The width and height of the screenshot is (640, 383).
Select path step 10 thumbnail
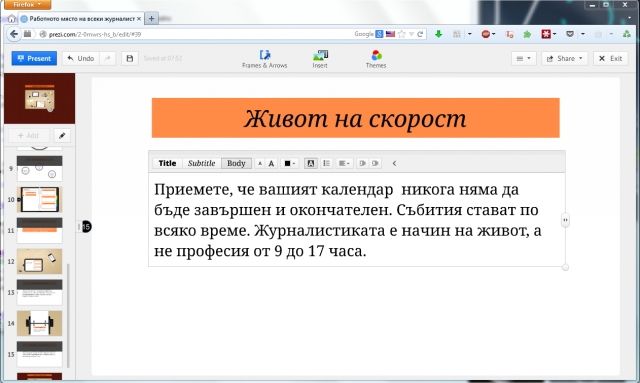coord(40,200)
